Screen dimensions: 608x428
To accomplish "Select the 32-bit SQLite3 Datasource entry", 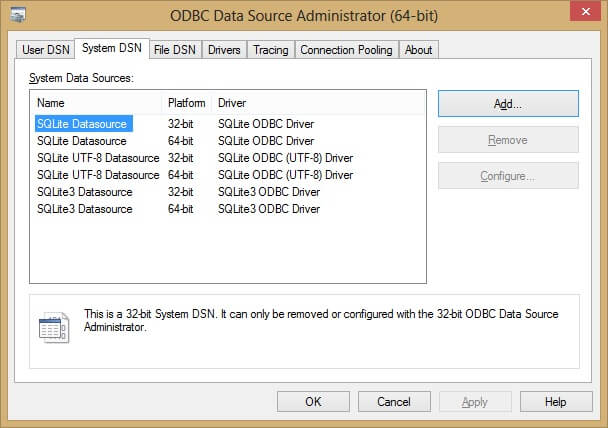I will click(85, 192).
